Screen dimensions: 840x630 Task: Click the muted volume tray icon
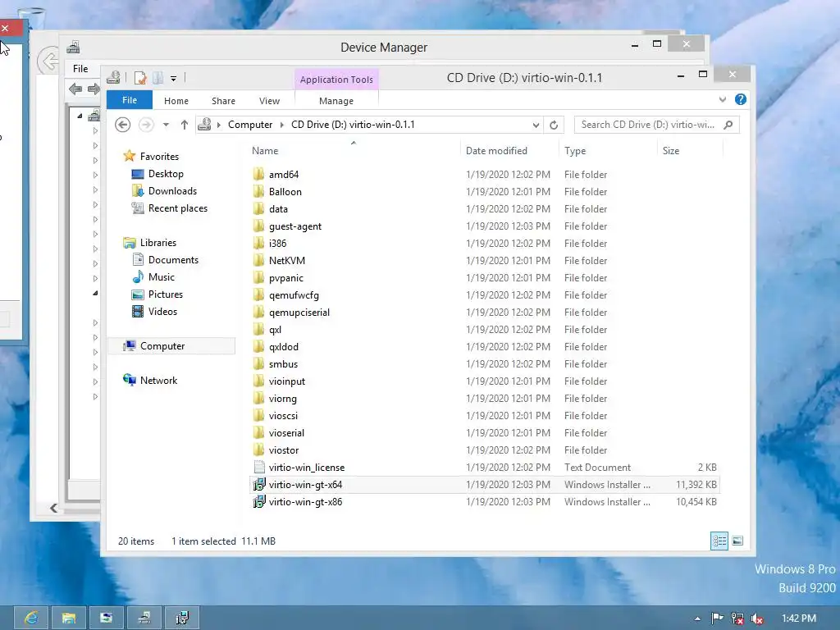coord(757,619)
